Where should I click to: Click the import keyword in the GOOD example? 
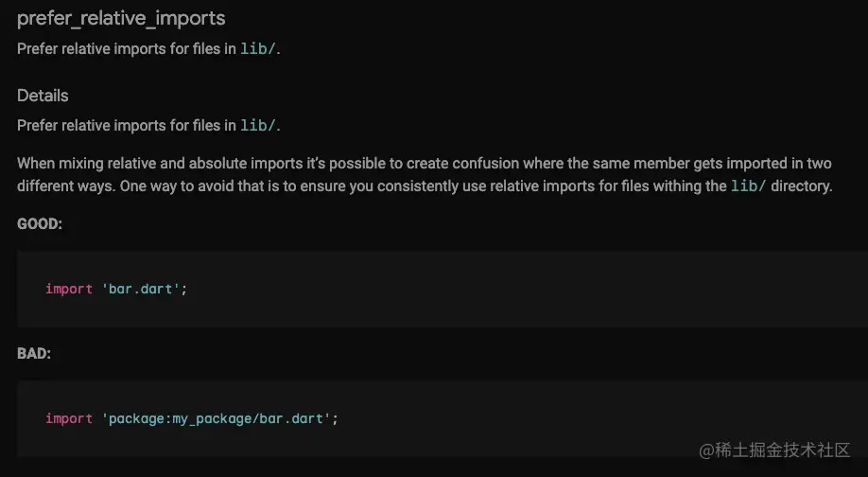click(x=69, y=289)
